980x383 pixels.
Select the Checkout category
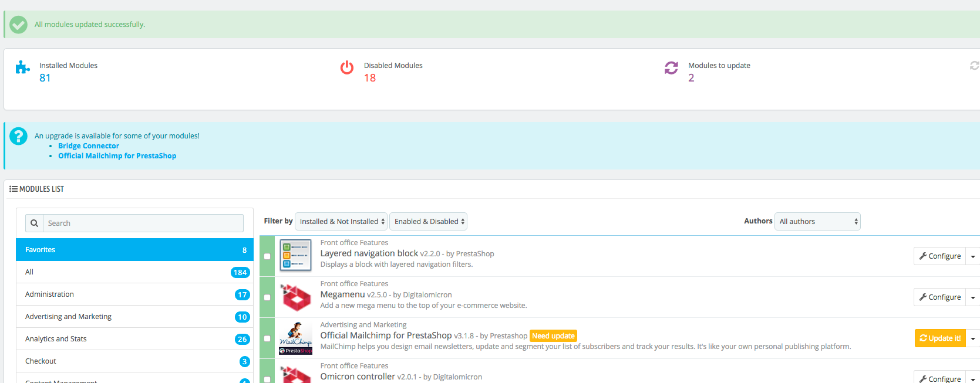tap(134, 361)
